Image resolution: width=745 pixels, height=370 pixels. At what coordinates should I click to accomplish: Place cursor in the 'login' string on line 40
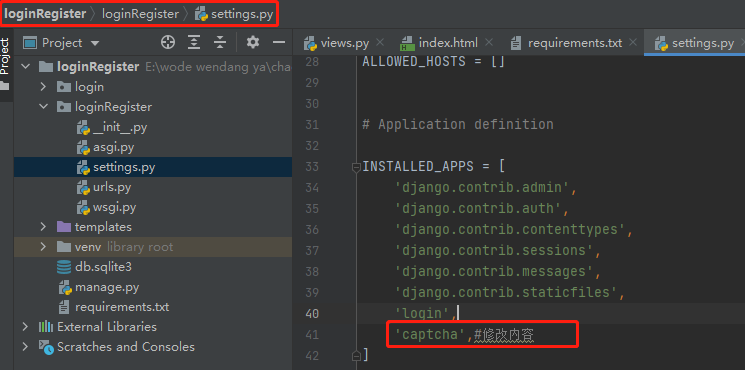coord(422,313)
